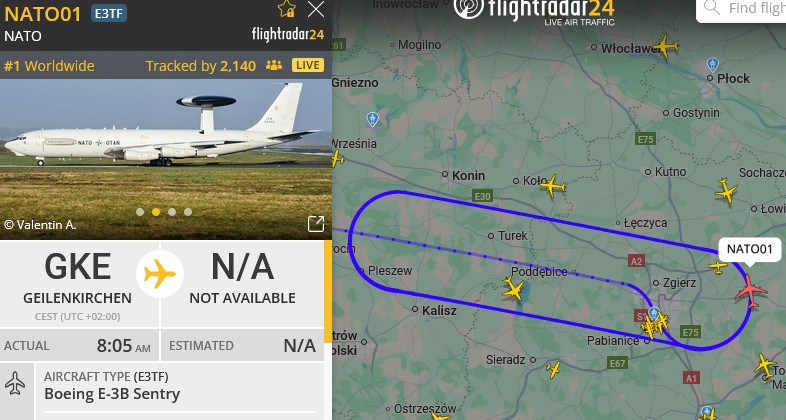The image size is (786, 420).
Task: Click the LIVE status badge
Action: pos(308,65)
